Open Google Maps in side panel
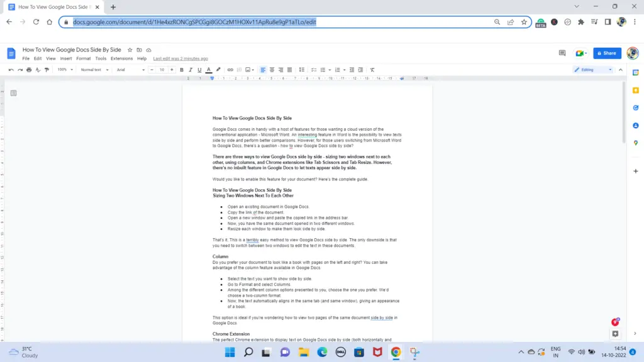 (x=636, y=143)
